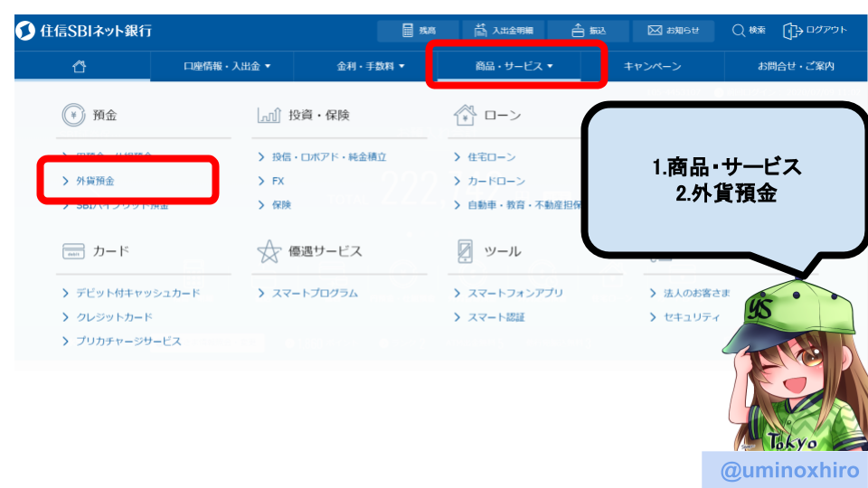Click the ローン house icon

[465, 115]
